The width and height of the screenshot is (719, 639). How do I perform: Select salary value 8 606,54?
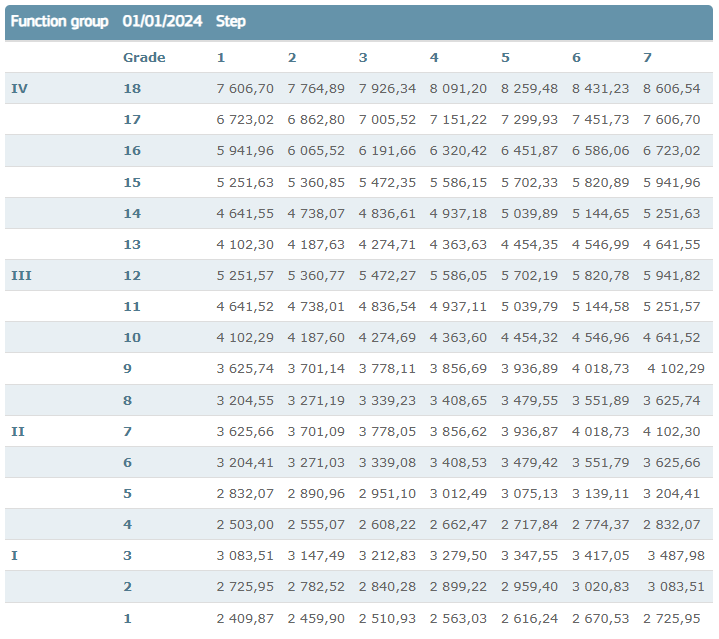[x=672, y=89]
